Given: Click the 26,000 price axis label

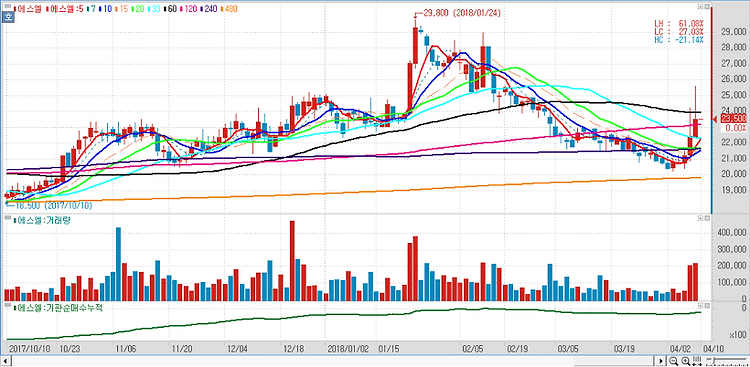Looking at the screenshot, I should pyautogui.click(x=733, y=79).
